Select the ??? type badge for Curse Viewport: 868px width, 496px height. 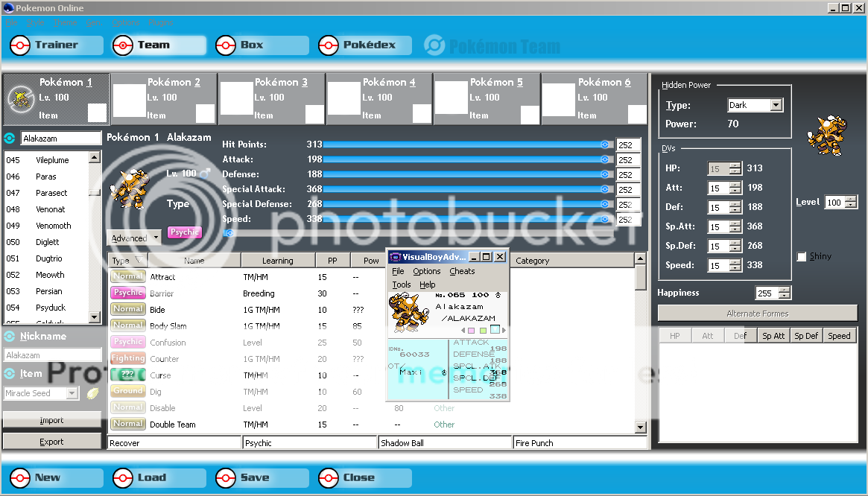tap(128, 375)
